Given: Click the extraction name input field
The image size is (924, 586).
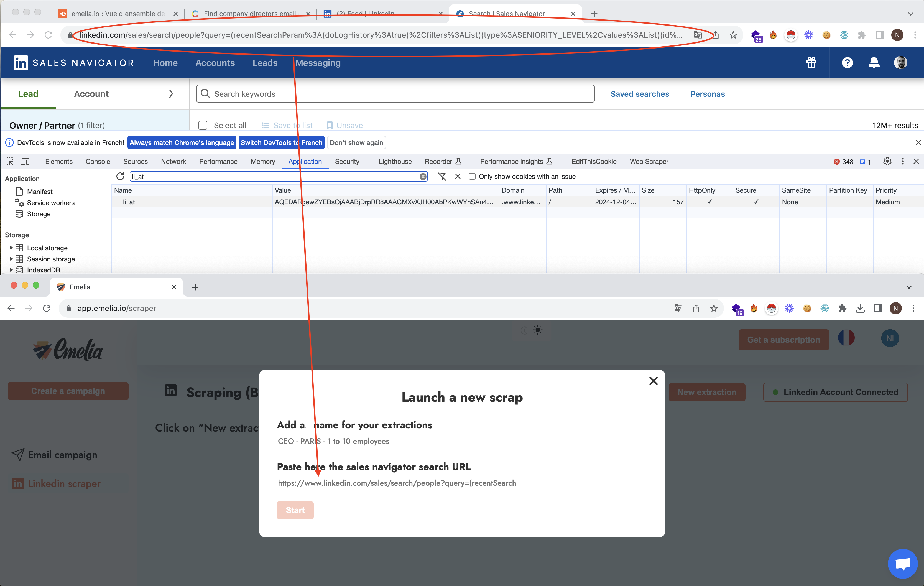Looking at the screenshot, I should [x=462, y=441].
